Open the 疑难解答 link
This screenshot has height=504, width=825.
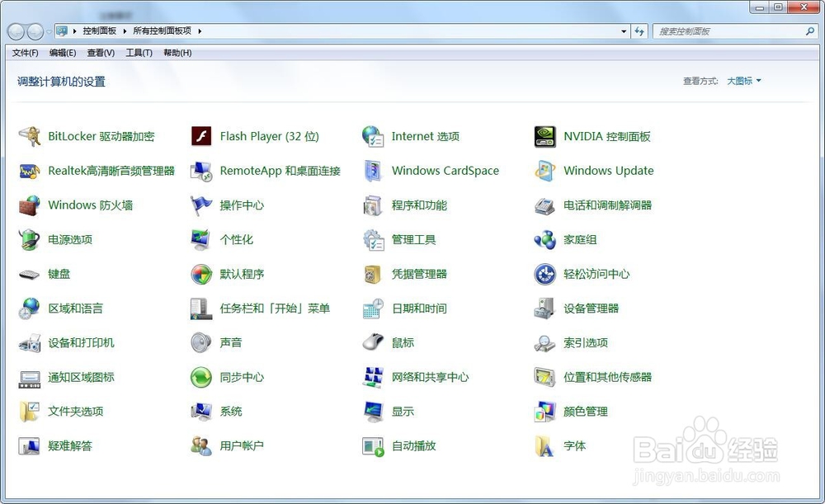[x=70, y=446]
